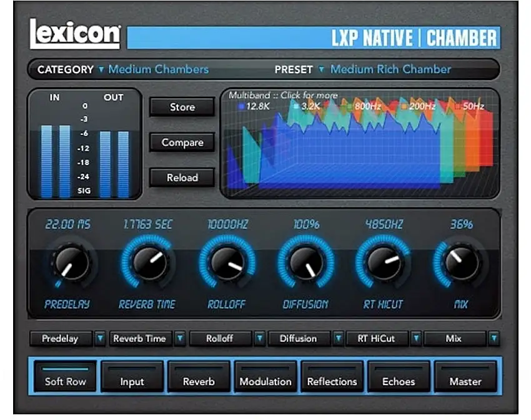The width and height of the screenshot is (531, 420).
Task: Click the Lexicon logo
Action: coord(75,34)
